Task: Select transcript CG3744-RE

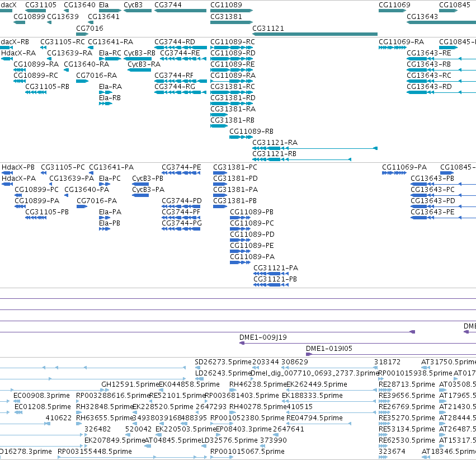Action: tap(183, 59)
